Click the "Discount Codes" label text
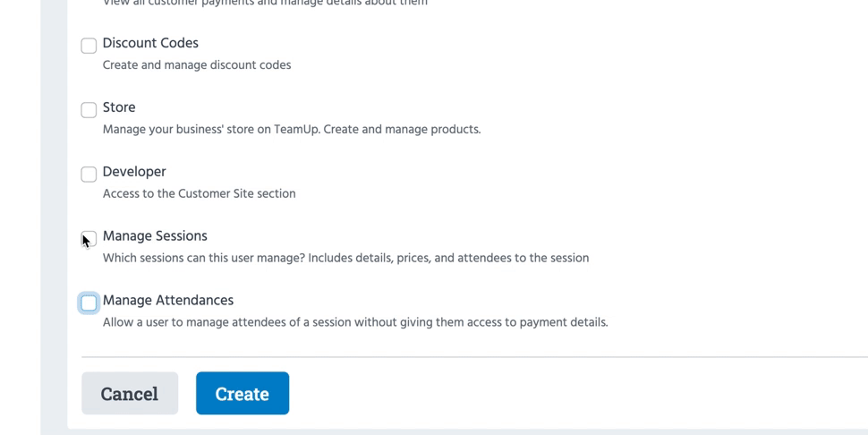This screenshot has height=435, width=868. tap(150, 43)
